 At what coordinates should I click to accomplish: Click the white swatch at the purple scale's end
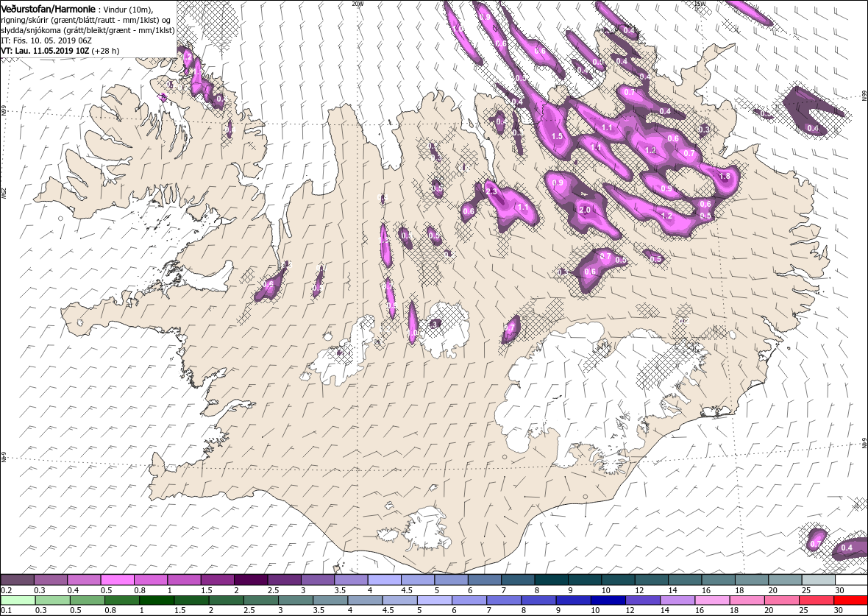point(851,579)
